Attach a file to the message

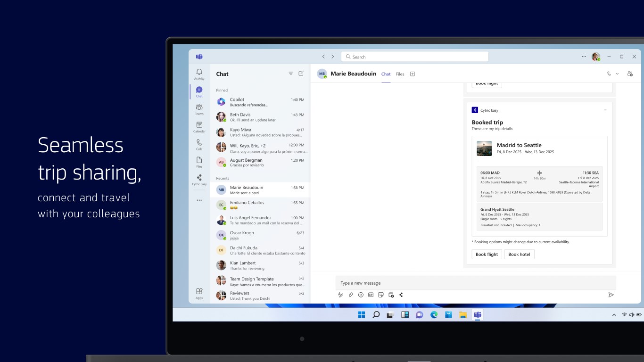pyautogui.click(x=351, y=295)
